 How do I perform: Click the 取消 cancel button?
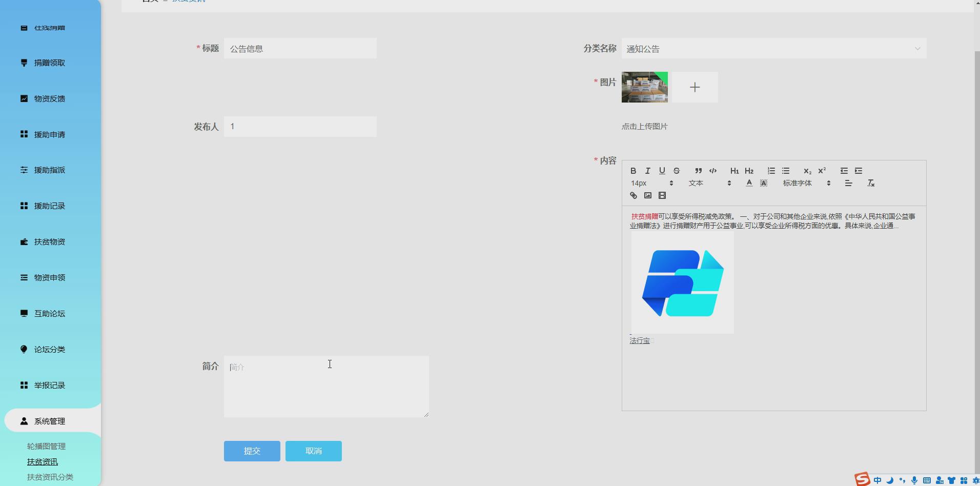click(x=314, y=451)
